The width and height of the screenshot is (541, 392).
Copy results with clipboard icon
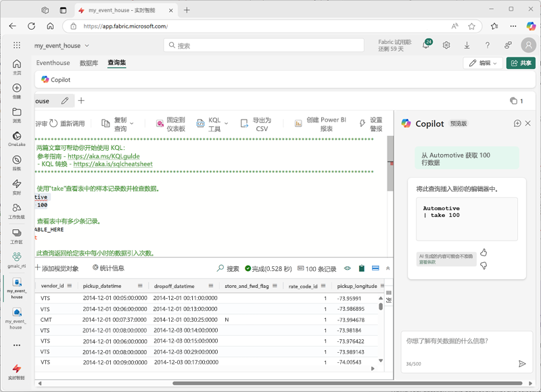(x=361, y=268)
